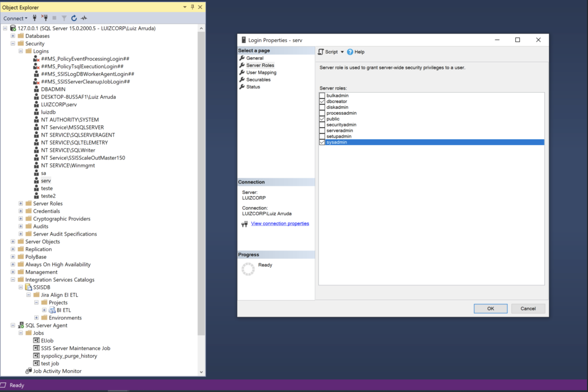Click the Refresh icon in Object Explorer

(x=74, y=18)
